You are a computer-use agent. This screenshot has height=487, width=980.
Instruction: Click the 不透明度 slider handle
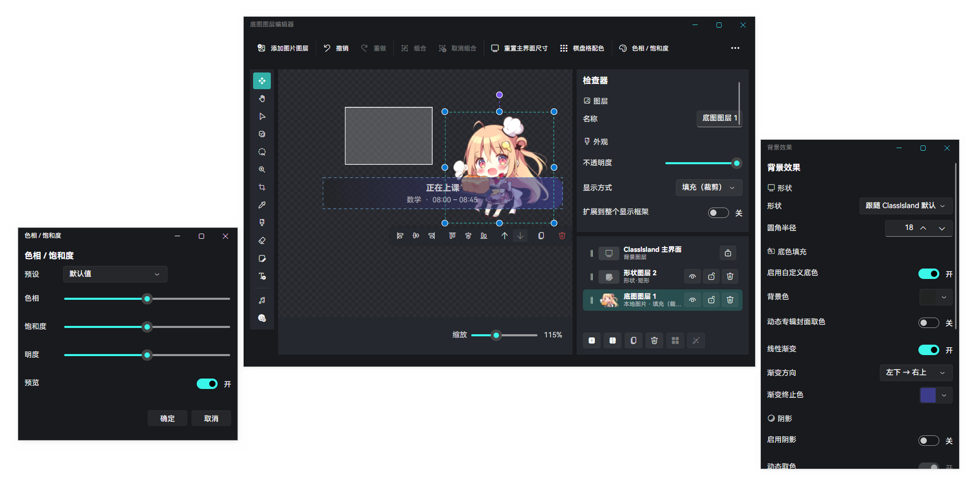coord(737,163)
